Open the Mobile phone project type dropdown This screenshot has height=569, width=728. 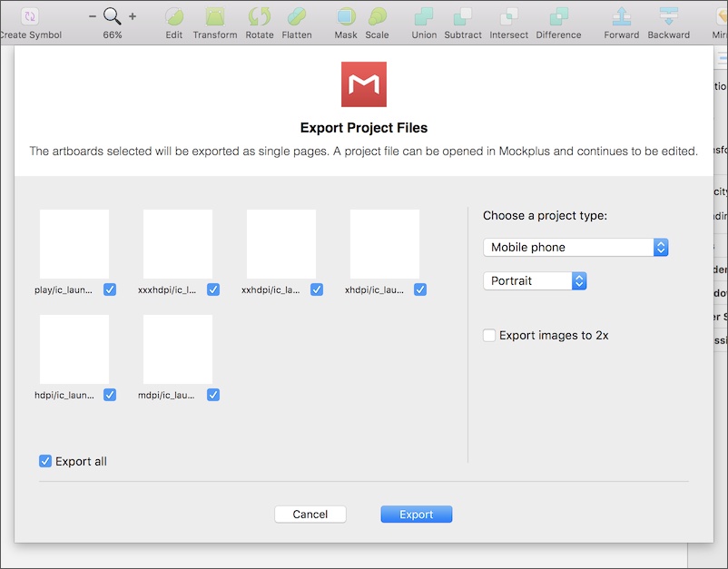click(x=576, y=248)
